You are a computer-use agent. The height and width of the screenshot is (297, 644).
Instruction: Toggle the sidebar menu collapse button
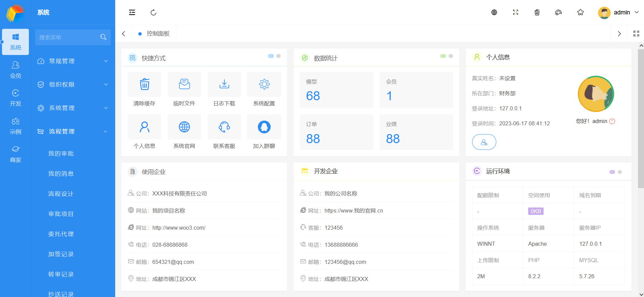pyautogui.click(x=132, y=12)
